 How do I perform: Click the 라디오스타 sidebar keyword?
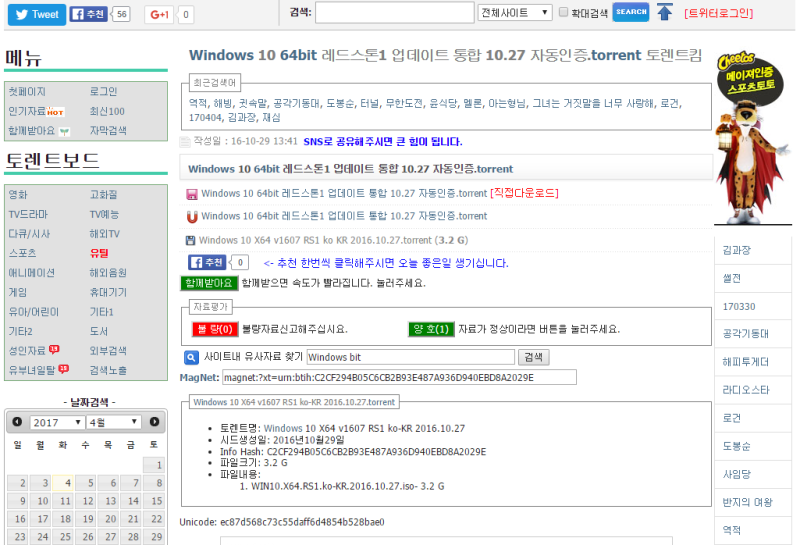(x=746, y=390)
